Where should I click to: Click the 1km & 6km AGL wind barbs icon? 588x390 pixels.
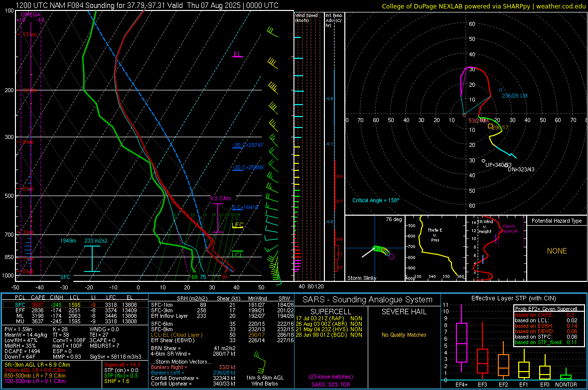tap(260, 362)
